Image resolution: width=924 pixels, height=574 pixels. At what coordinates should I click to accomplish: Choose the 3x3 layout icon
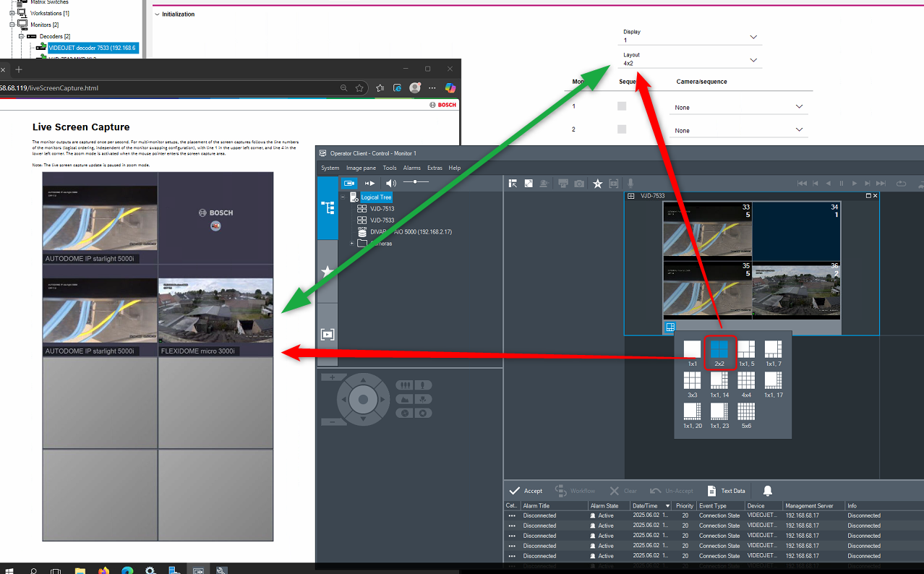click(x=691, y=382)
